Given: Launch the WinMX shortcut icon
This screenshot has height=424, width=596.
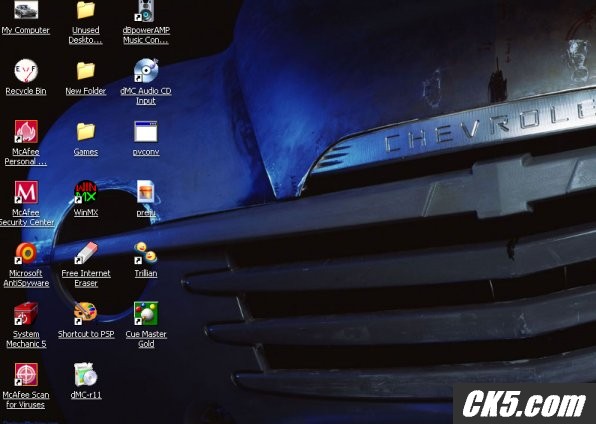Looking at the screenshot, I should click(86, 192).
